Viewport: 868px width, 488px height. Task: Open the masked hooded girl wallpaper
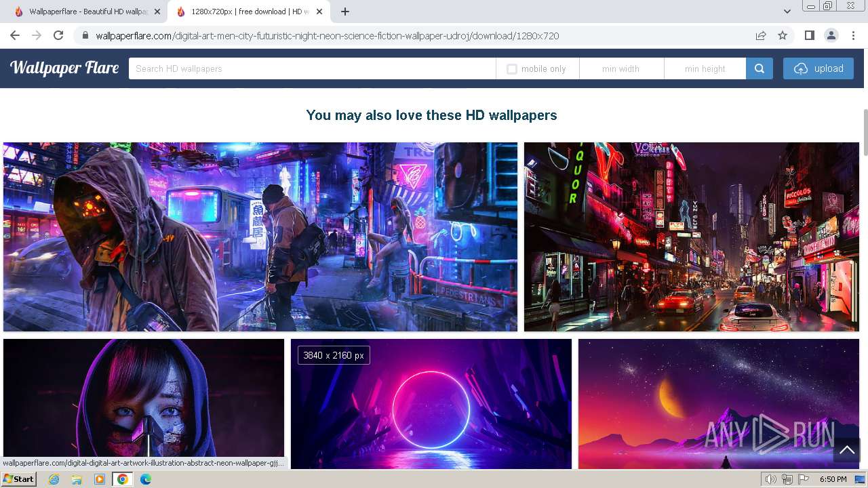click(x=144, y=403)
